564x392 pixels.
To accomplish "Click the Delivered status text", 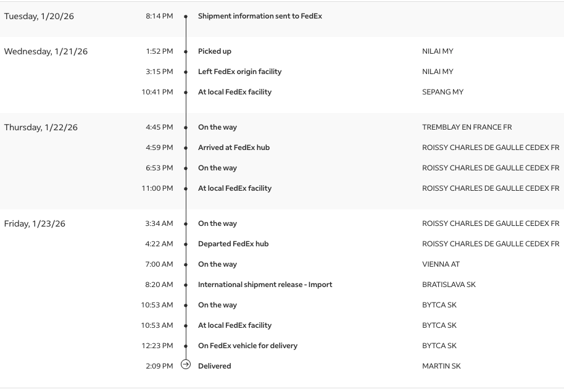I will (x=214, y=366).
